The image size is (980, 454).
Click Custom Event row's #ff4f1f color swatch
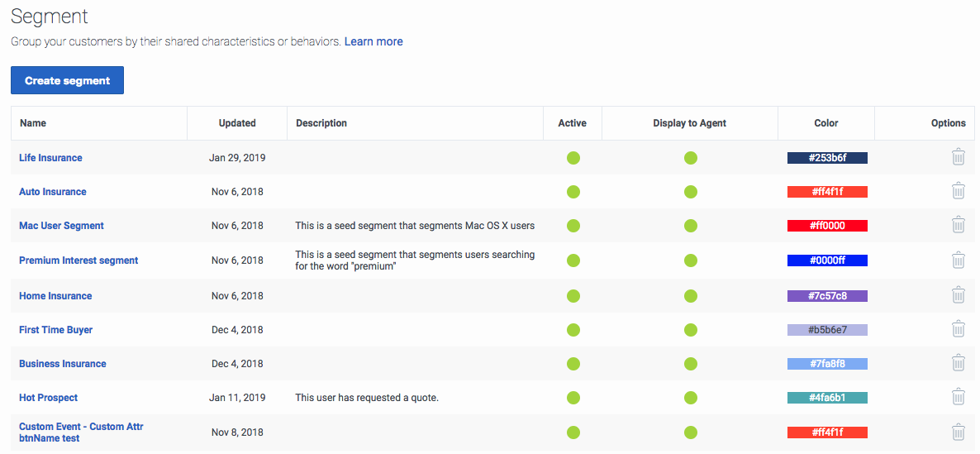point(827,432)
